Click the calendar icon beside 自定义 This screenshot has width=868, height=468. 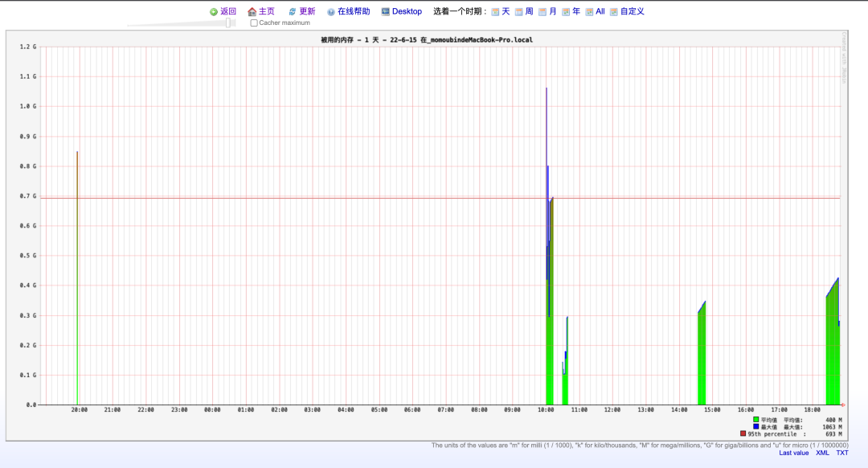tap(614, 11)
